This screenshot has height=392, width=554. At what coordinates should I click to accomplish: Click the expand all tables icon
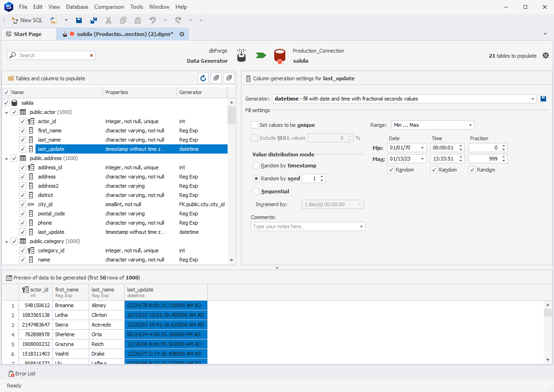tap(216, 78)
